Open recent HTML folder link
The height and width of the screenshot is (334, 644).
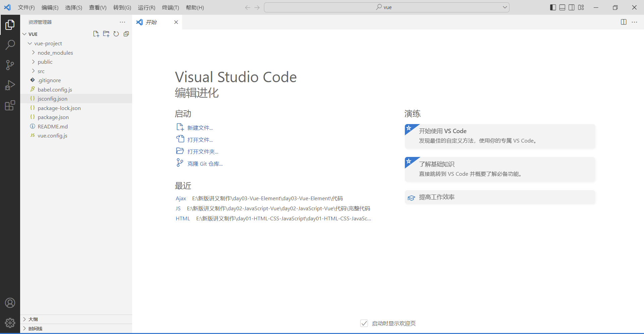pos(183,219)
